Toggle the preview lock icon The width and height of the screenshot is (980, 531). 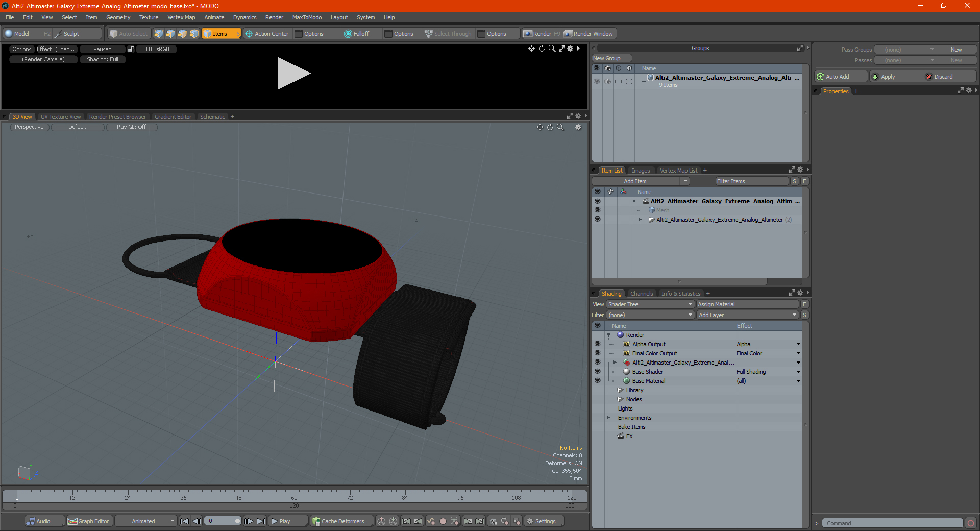(131, 49)
